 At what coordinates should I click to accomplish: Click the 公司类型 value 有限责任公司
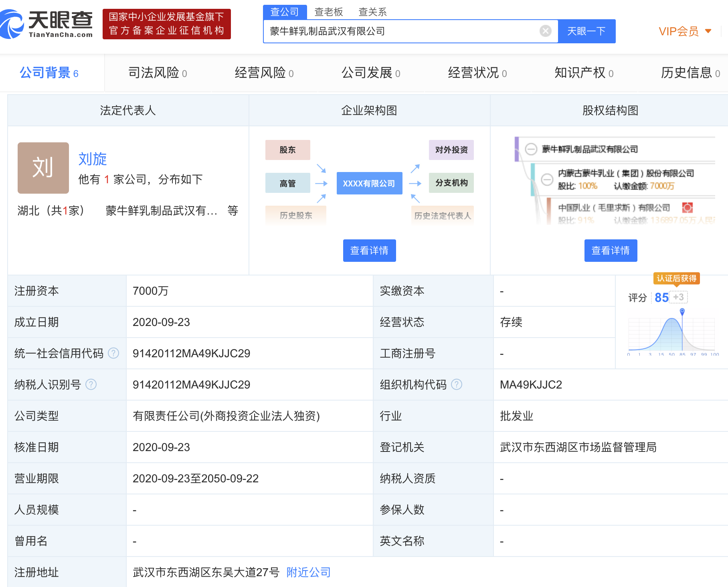tap(226, 416)
